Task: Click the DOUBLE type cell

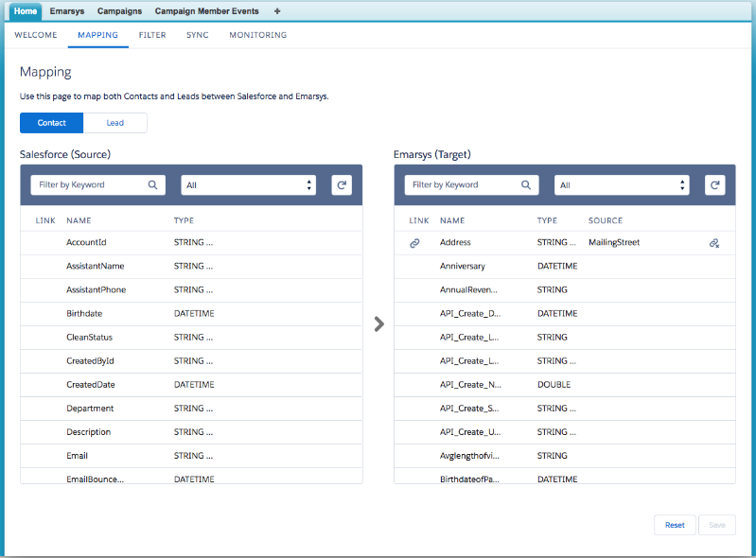Action: pos(554,385)
